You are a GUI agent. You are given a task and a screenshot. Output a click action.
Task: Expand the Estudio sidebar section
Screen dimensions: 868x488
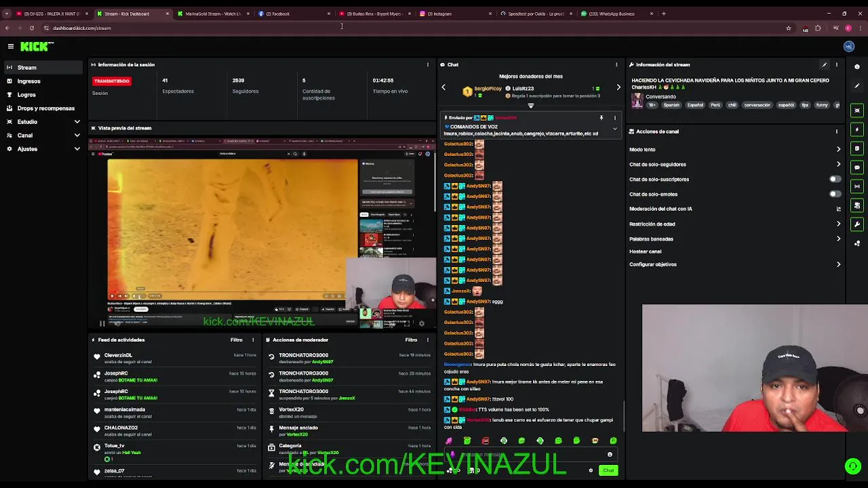77,122
